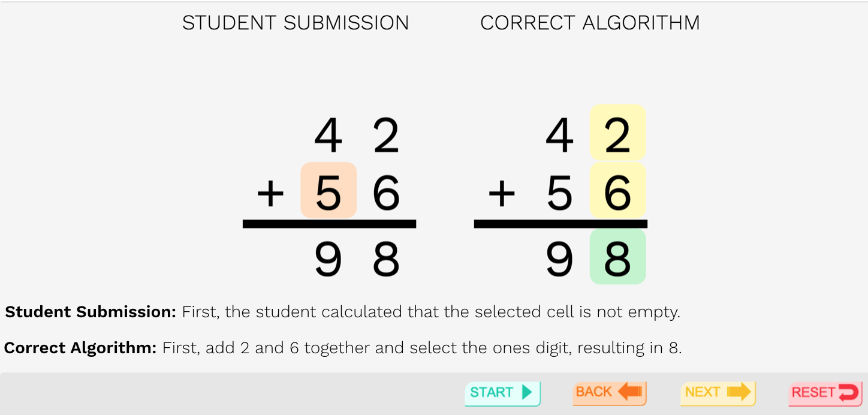Click the 9 in correct algorithm answer
Screen dimensions: 868x415
pyautogui.click(x=560, y=260)
